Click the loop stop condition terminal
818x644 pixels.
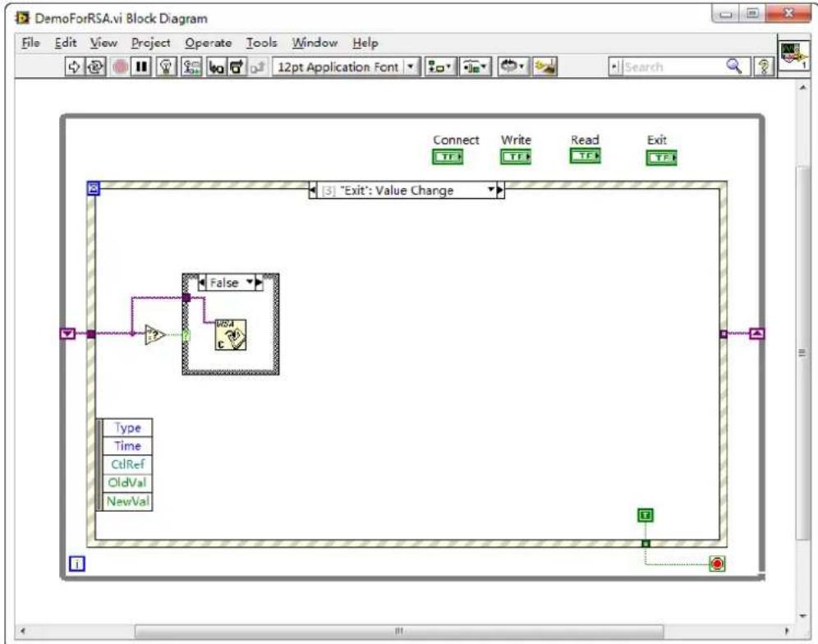[717, 564]
